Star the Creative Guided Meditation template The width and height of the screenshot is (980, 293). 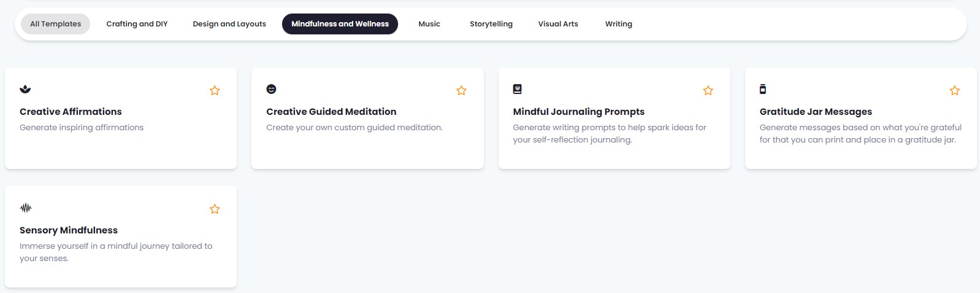(461, 90)
